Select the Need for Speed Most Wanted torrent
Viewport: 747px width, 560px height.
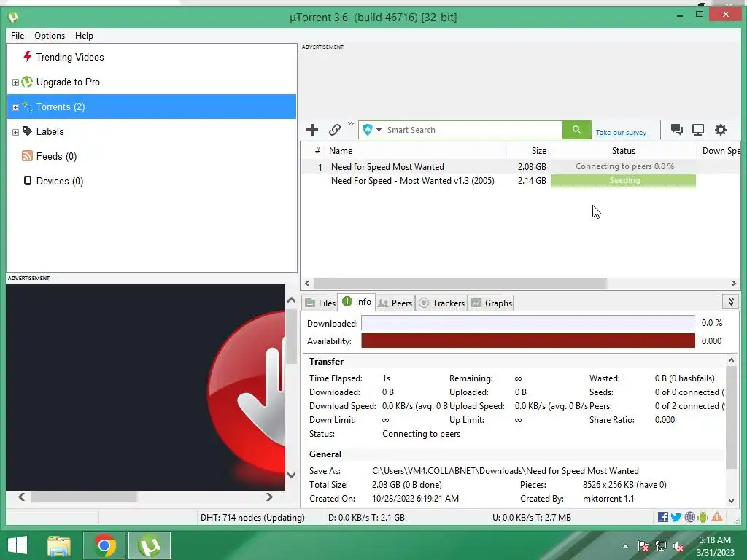pos(387,167)
